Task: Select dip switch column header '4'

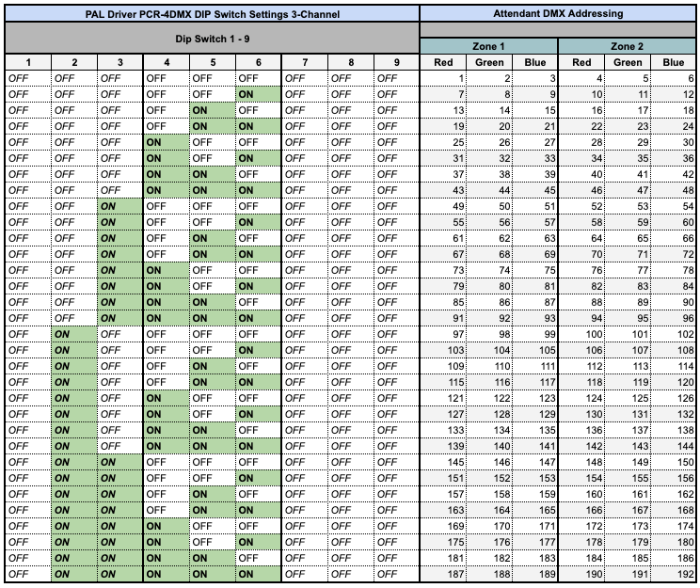Action: 167,62
